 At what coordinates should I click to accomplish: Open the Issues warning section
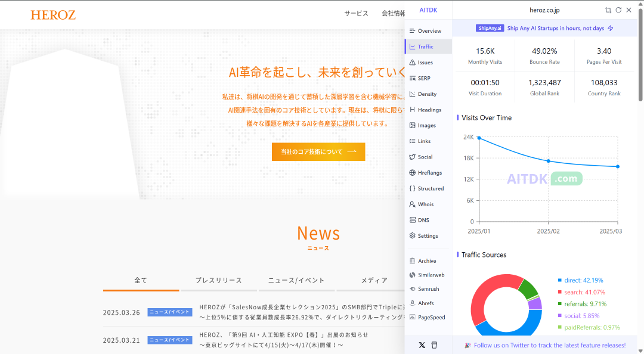click(428, 63)
